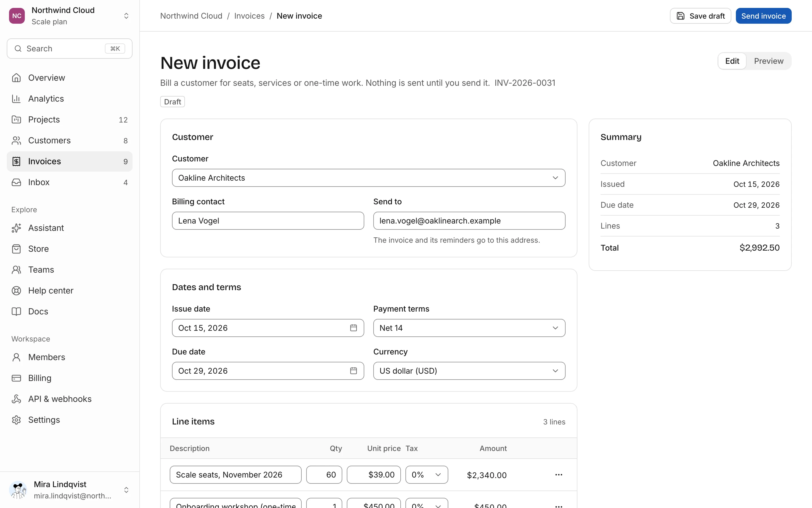
Task: Click the Northwind Cloud NC logo
Action: 17,16
